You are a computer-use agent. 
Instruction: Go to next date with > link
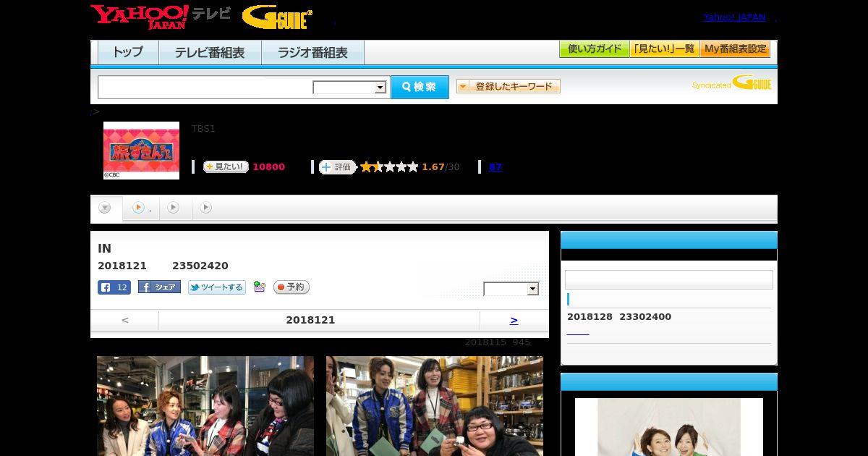pos(514,320)
